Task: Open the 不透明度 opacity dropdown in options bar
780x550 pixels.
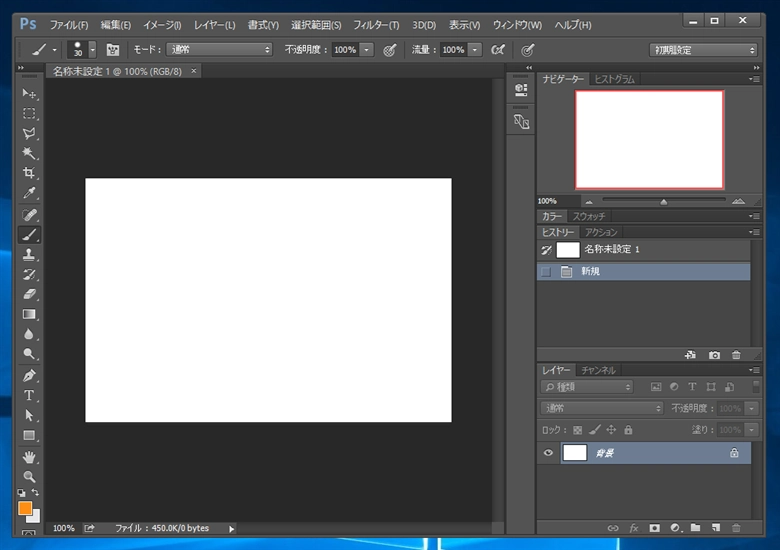Action: (x=367, y=50)
